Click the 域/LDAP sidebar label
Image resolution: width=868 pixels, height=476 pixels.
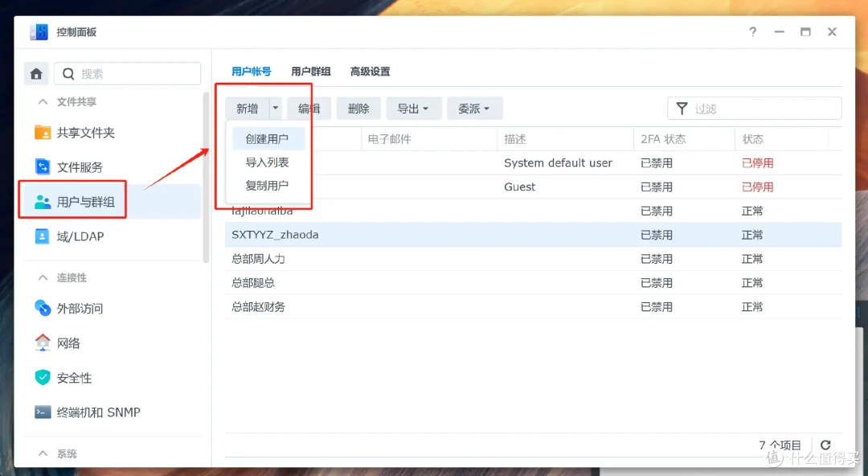click(80, 236)
